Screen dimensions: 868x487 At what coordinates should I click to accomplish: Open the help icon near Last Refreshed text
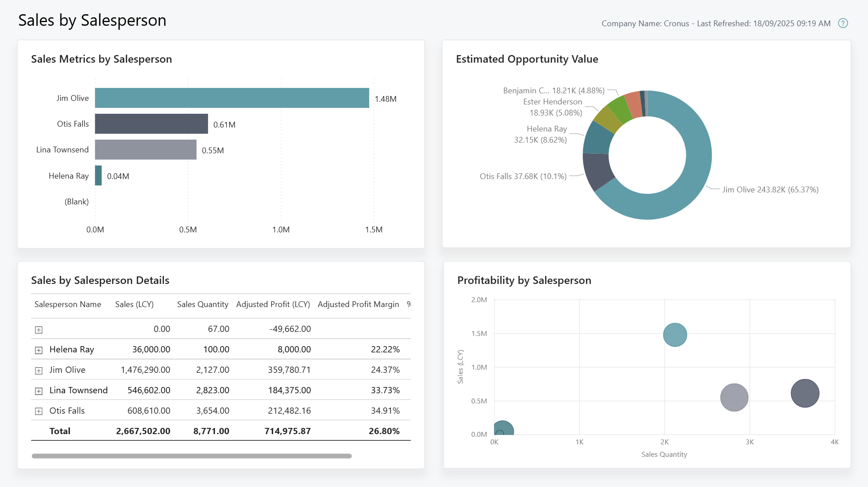point(843,23)
